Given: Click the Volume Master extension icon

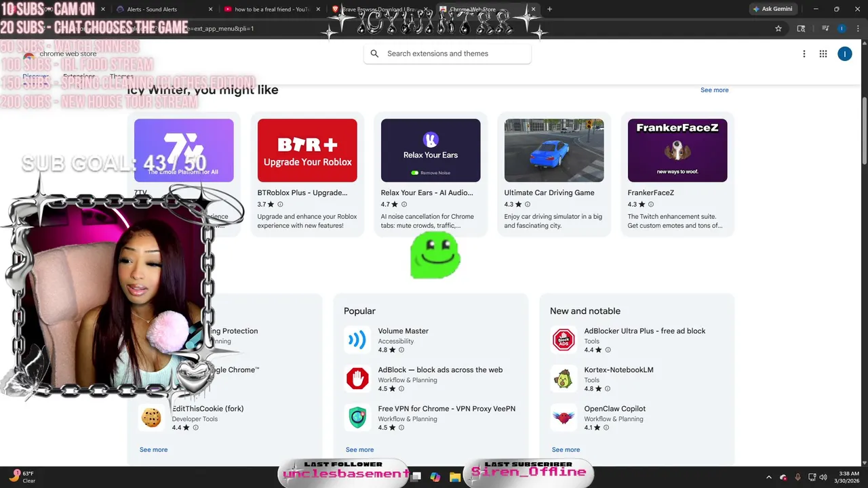Looking at the screenshot, I should click(357, 340).
